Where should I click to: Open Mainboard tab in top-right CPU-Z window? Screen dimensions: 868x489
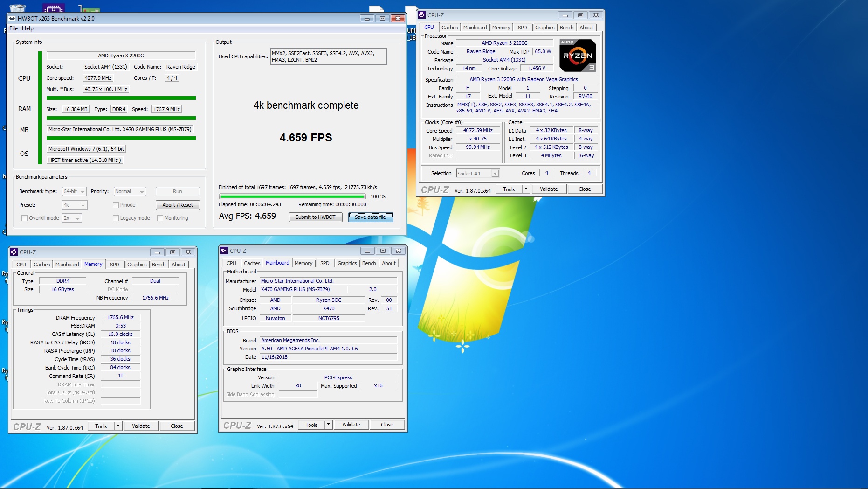pos(475,28)
